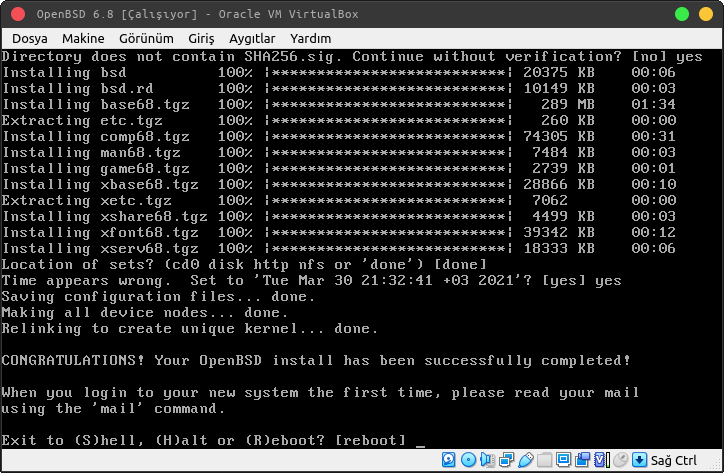
Task: Click the 'Extracting etc.tgz' line
Action: (338, 121)
